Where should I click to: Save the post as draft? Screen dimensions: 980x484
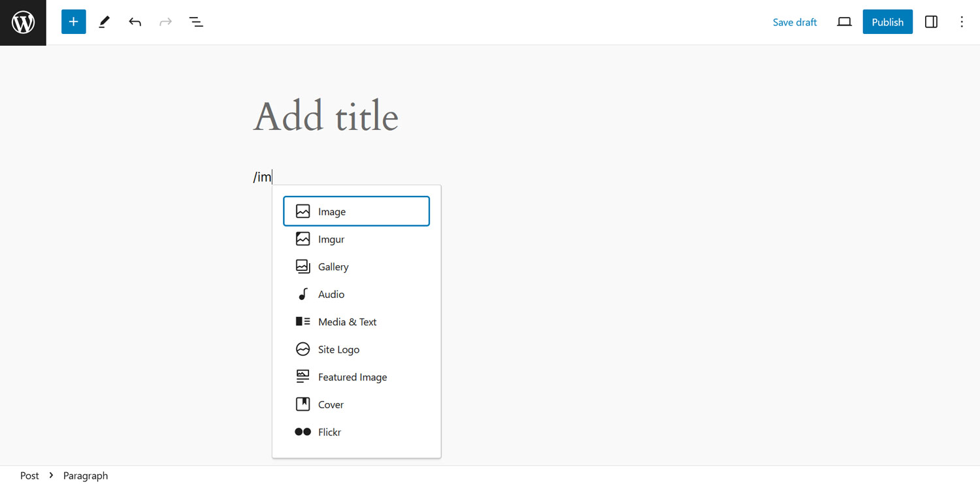[x=794, y=22]
